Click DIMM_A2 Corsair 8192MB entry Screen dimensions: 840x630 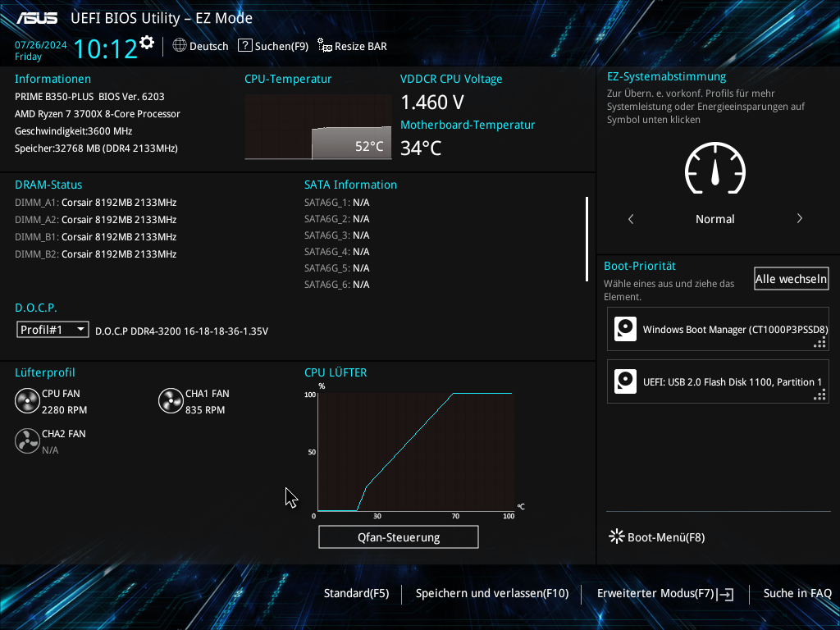(96, 220)
